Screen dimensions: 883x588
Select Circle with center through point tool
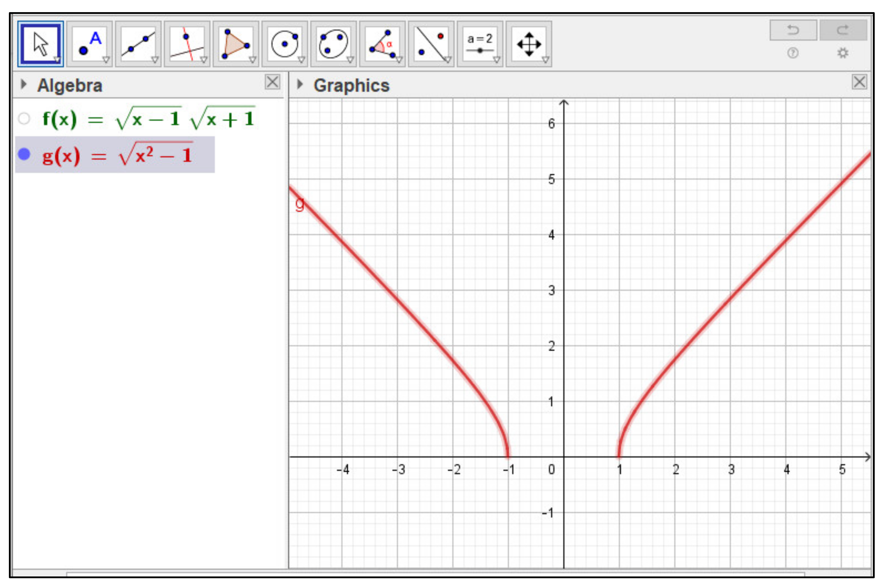[x=284, y=44]
